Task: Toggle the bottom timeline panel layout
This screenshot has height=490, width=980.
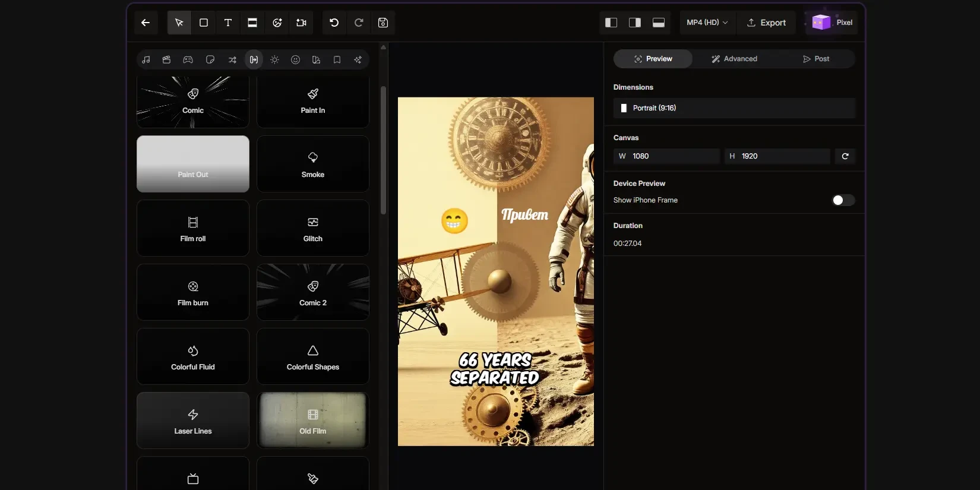Action: point(659,23)
